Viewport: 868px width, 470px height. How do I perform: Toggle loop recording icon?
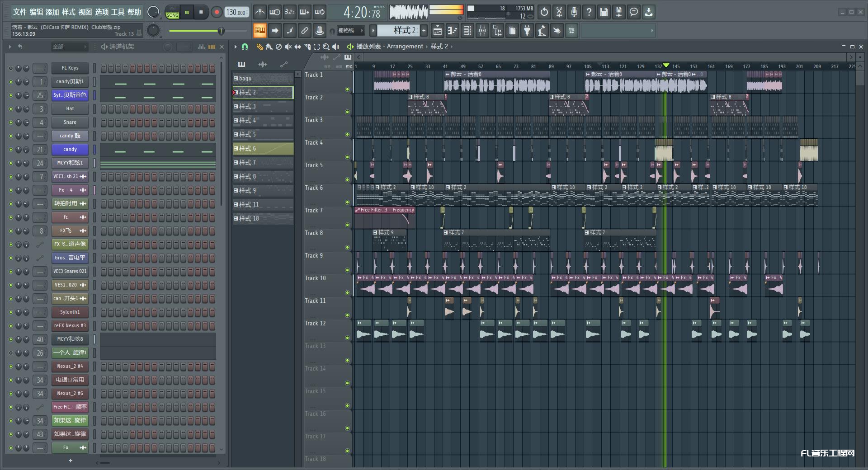(x=320, y=12)
